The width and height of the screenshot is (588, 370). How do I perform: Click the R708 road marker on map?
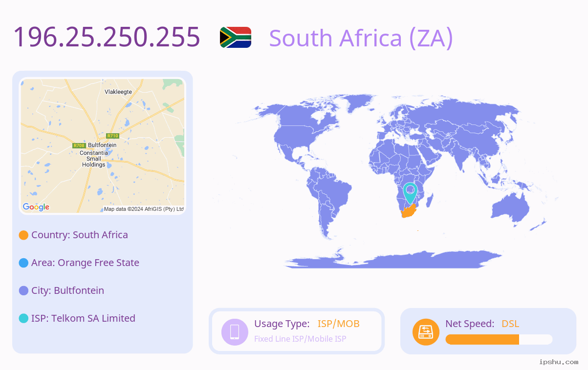click(x=79, y=145)
